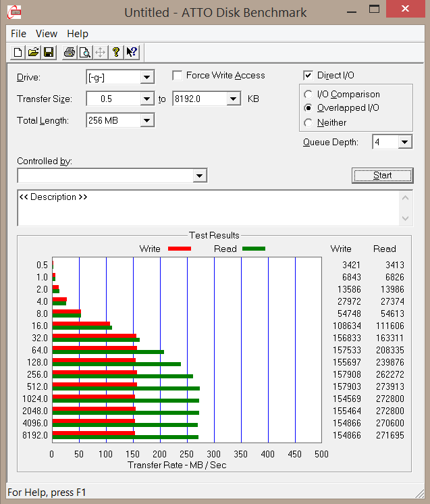Open the Drive dropdown list

point(146,78)
